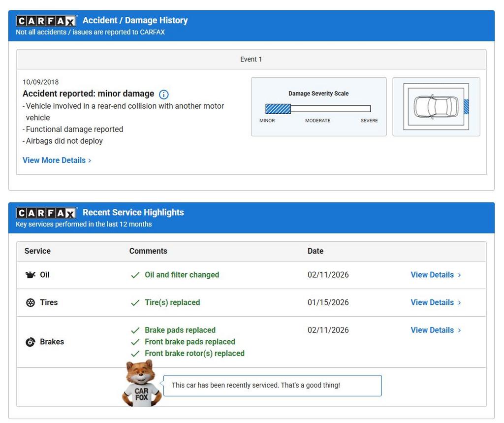
Task: Open the info icon next to accident reported
Action: 164,95
